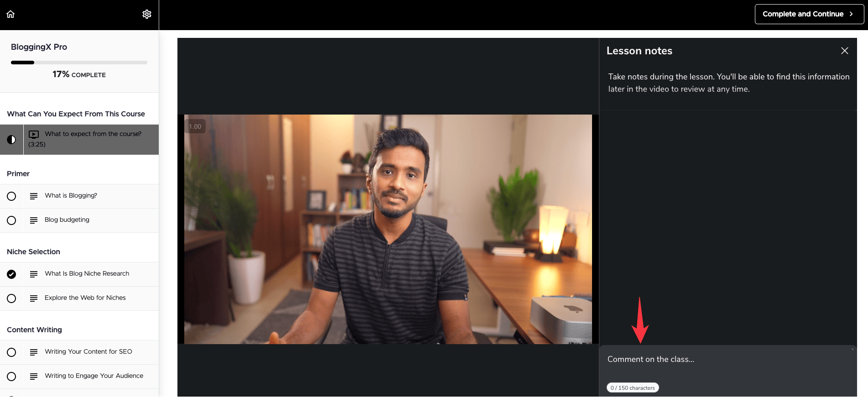Image resolution: width=868 pixels, height=403 pixels.
Task: Click the 'Comment on the class...' text field
Action: (x=728, y=360)
